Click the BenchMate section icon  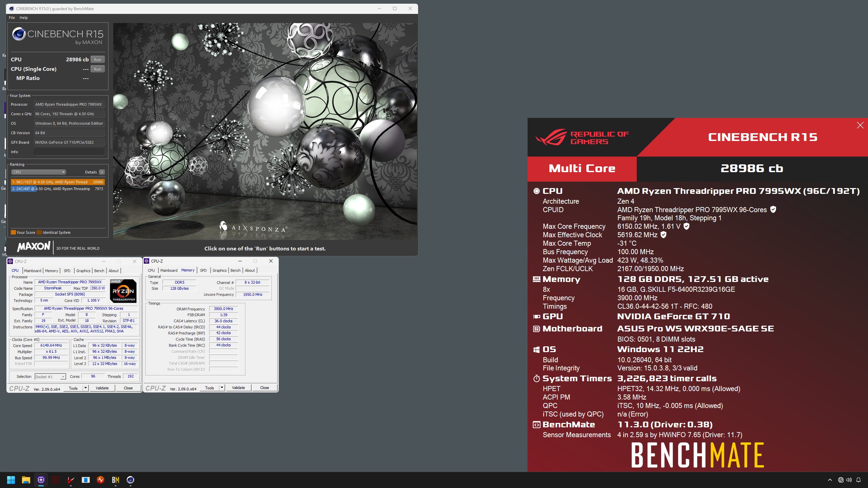(x=536, y=425)
